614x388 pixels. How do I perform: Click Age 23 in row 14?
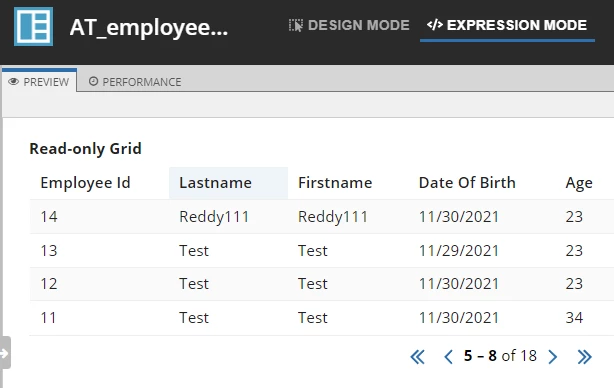[x=574, y=217]
